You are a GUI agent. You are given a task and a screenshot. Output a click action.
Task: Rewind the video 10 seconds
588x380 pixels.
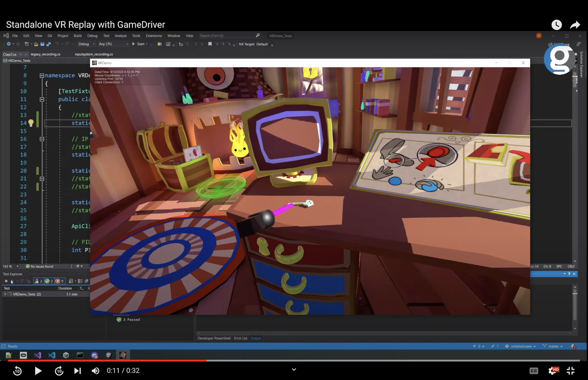coord(17,371)
